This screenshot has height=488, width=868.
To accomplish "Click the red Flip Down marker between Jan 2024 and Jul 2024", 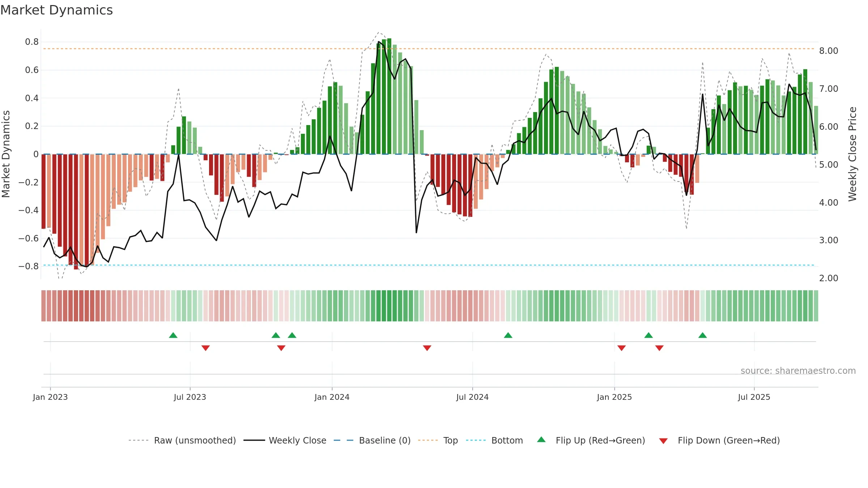I will tap(427, 348).
